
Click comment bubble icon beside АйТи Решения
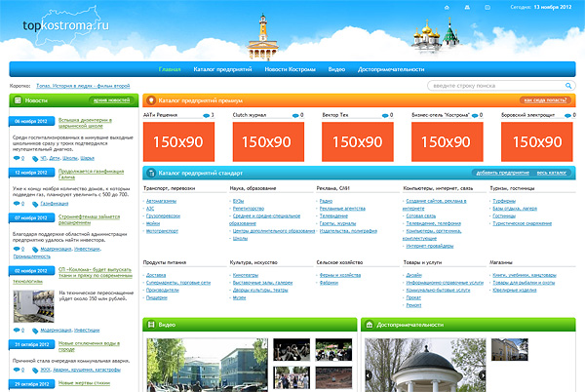[x=203, y=115]
